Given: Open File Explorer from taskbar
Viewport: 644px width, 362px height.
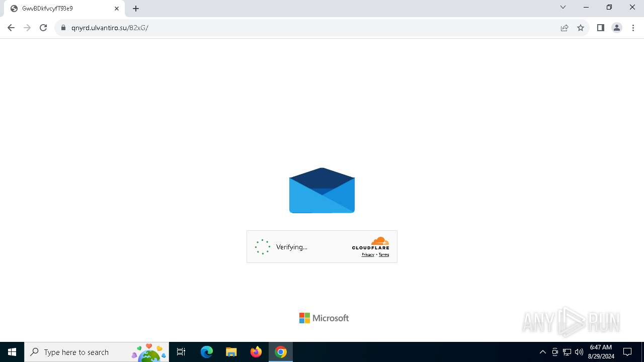Looking at the screenshot, I should pyautogui.click(x=231, y=352).
